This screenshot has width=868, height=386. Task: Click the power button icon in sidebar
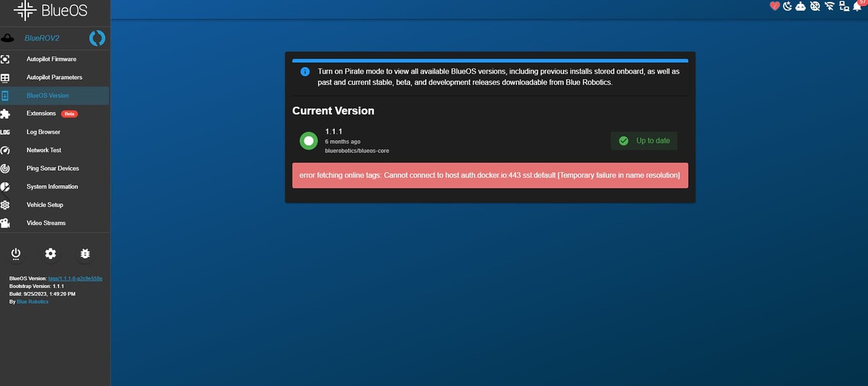(x=16, y=253)
